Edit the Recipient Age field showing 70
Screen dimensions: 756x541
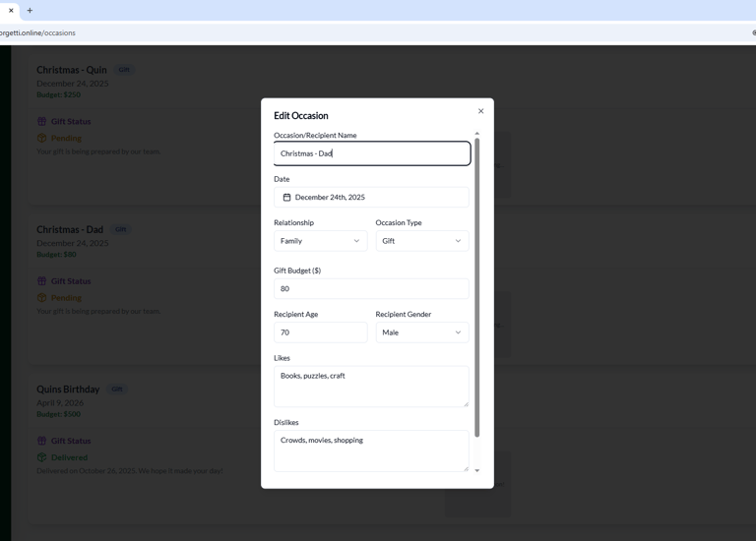click(x=321, y=332)
